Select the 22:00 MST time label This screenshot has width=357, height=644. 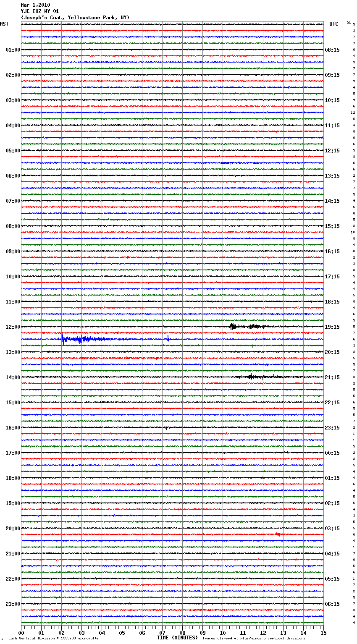tap(13, 579)
